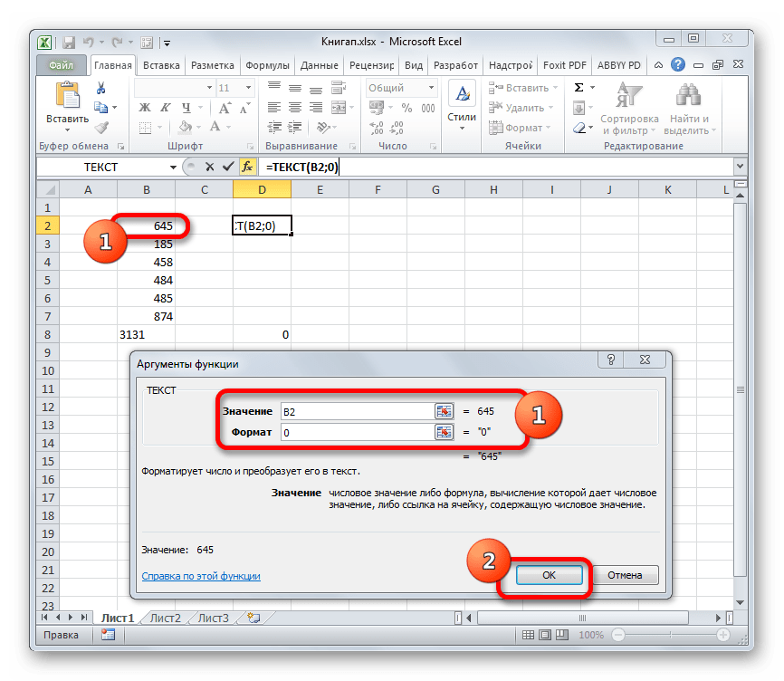Decrease indent icon in alignment group

(x=274, y=128)
